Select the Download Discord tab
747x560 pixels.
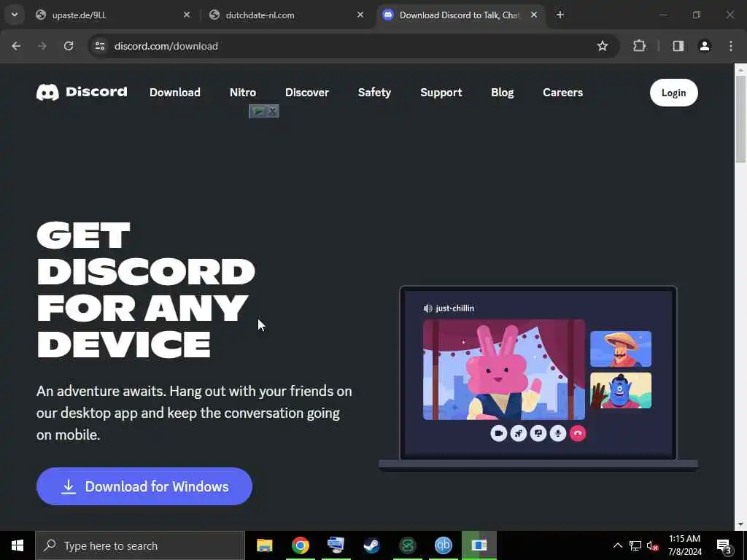(460, 15)
